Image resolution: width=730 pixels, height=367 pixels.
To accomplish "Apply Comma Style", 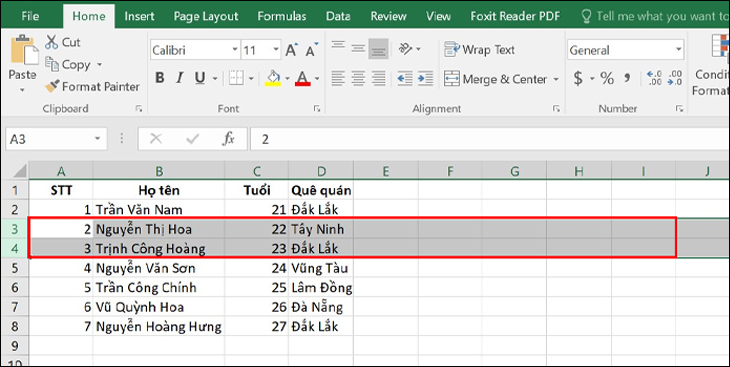I will point(627,77).
